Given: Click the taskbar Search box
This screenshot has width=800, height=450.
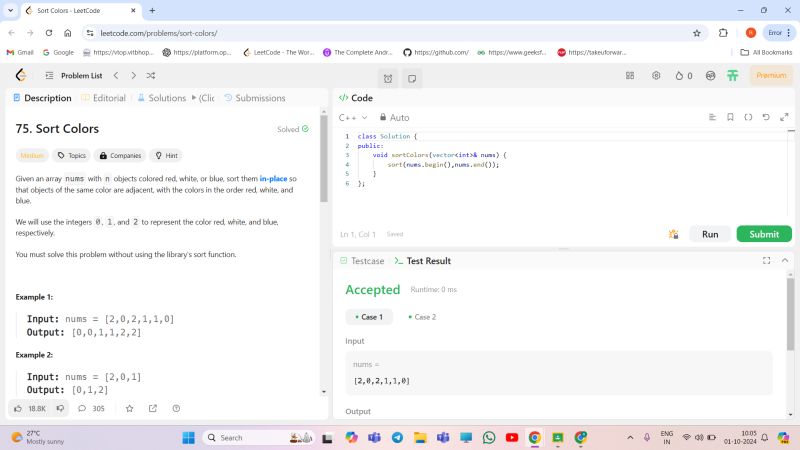Looking at the screenshot, I should point(259,438).
